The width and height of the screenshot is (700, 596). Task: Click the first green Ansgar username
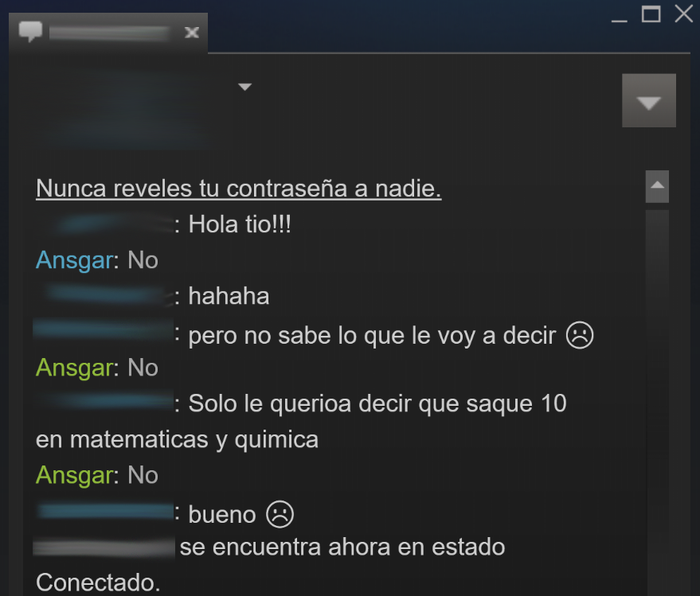(75, 368)
